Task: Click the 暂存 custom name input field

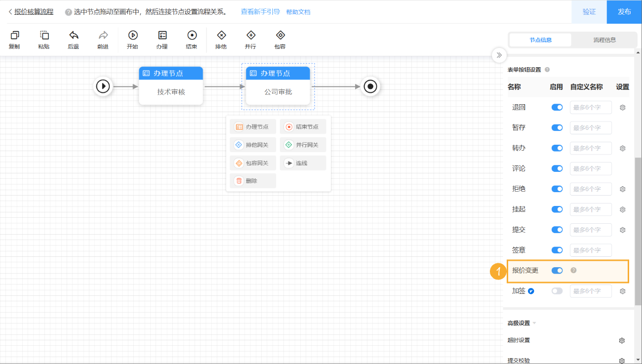Action: click(x=591, y=127)
